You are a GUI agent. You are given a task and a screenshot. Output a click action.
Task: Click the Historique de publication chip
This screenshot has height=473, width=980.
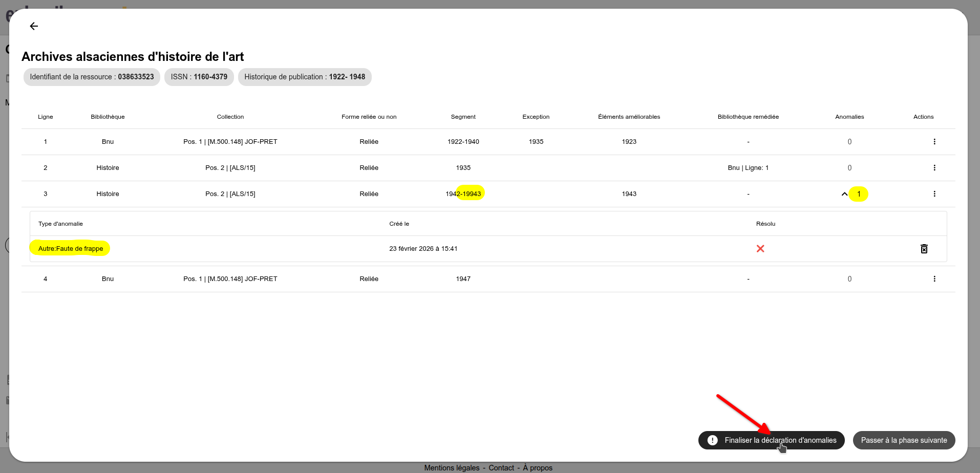point(305,77)
